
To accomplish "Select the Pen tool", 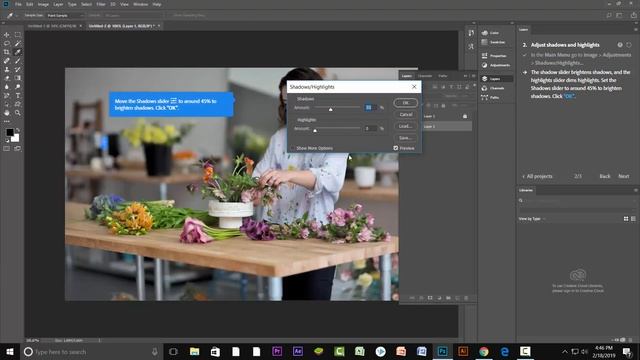I will pos(7,96).
